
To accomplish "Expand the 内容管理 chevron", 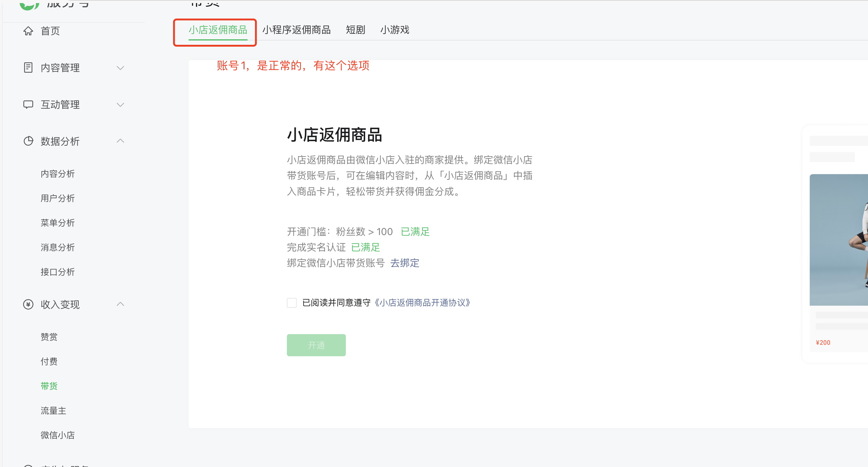I will pyautogui.click(x=120, y=68).
